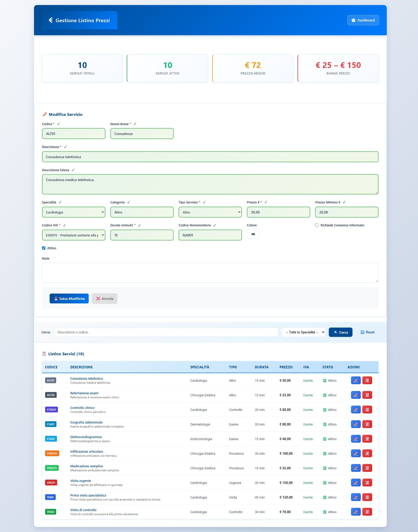Click the Salva Modifiche button
Viewport: 418px width, 532px height.
(x=69, y=299)
